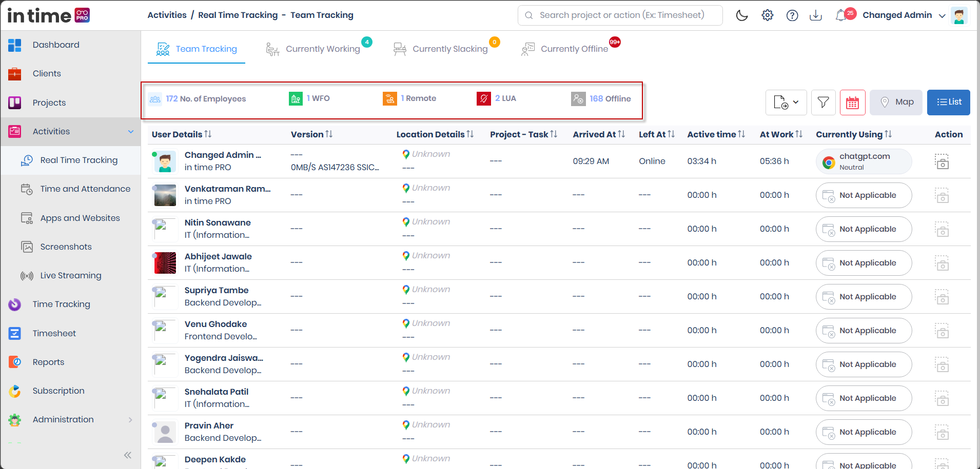Open the help question mark icon
The height and width of the screenshot is (469, 980).
[792, 15]
